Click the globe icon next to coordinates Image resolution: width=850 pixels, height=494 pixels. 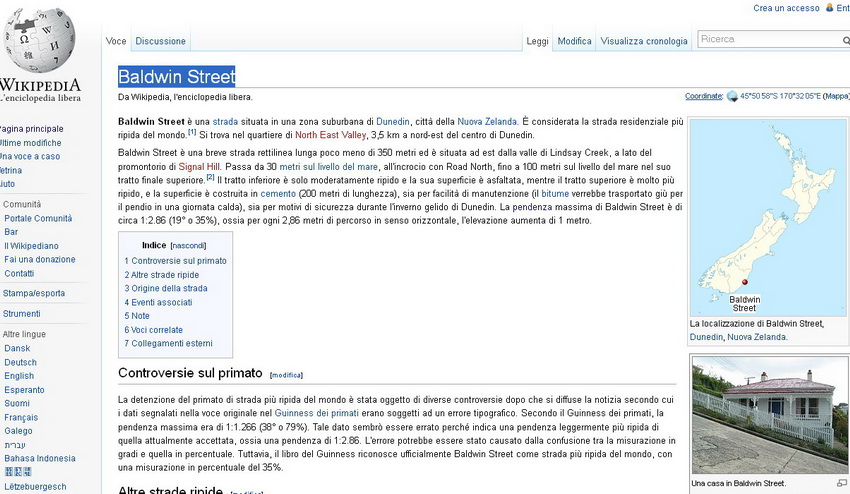point(732,97)
